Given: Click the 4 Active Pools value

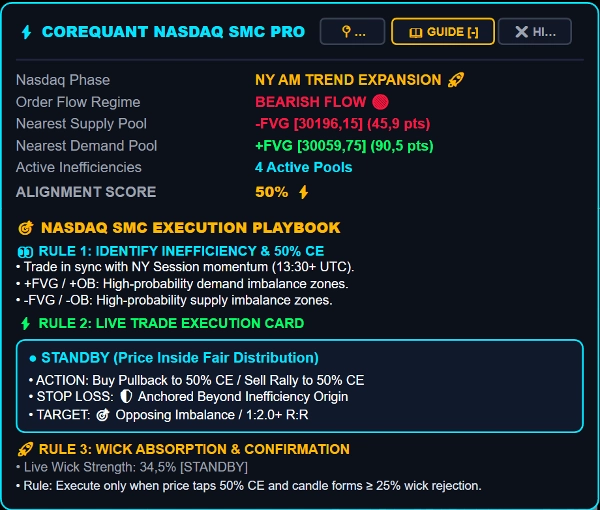Looking at the screenshot, I should point(303,167).
